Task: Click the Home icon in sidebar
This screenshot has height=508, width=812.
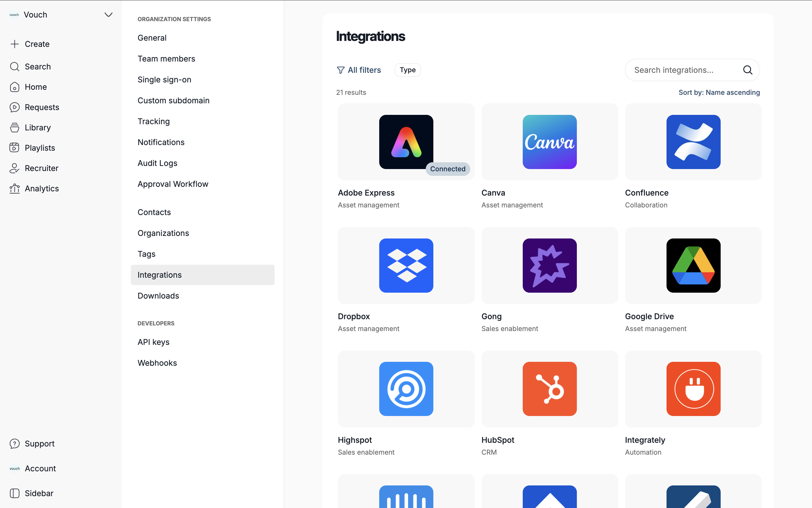Action: 14,87
